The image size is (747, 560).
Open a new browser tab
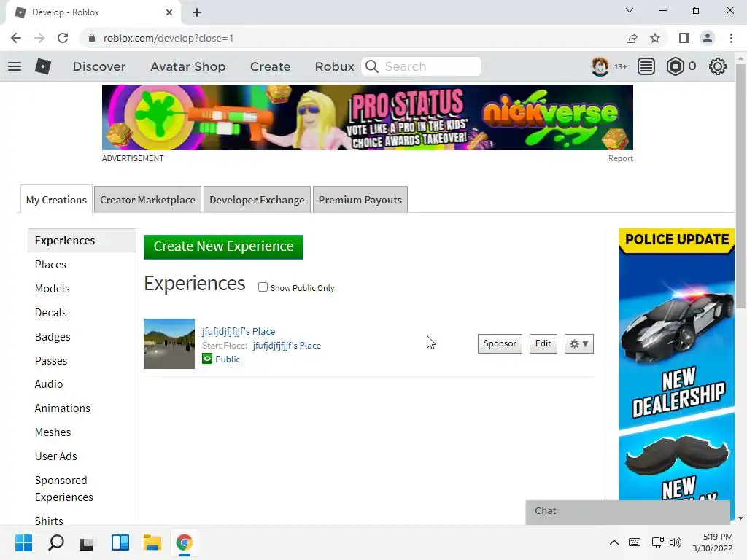pyautogui.click(x=197, y=12)
